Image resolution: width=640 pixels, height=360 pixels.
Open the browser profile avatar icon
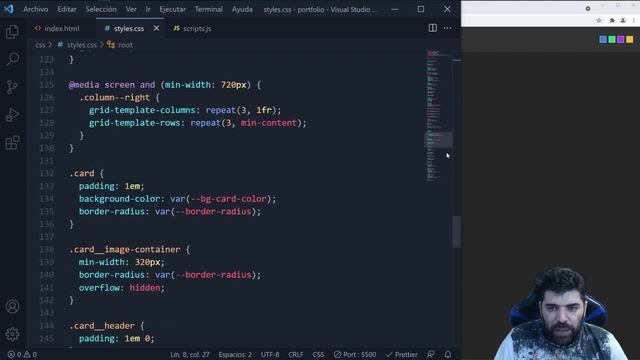pos(623,20)
